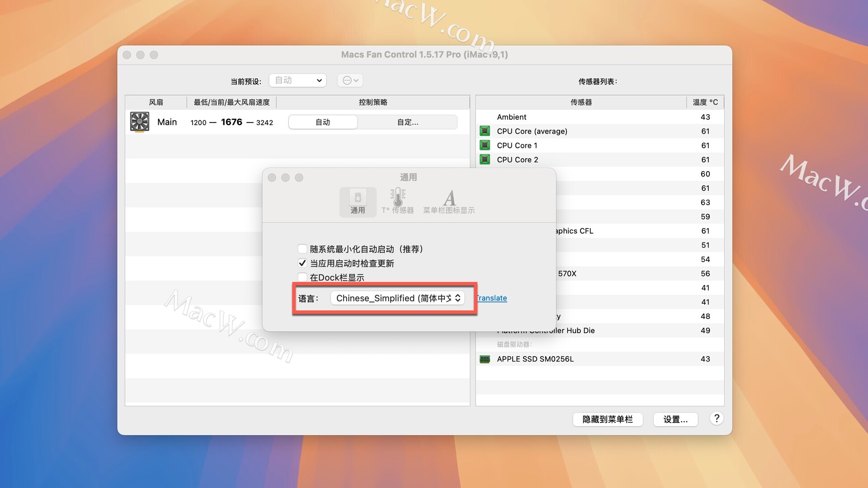This screenshot has width=868, height=488.
Task: Open the language selection dropdown
Action: tap(397, 298)
